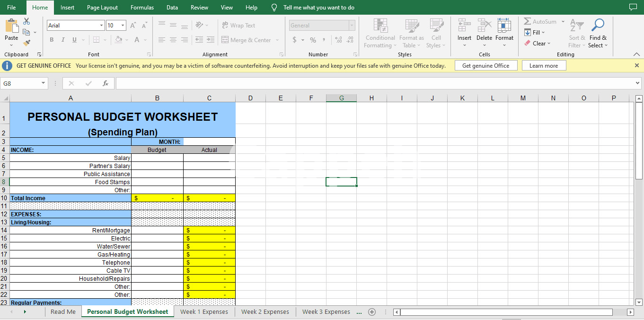Expand the Arial font name dropdown

point(101,26)
